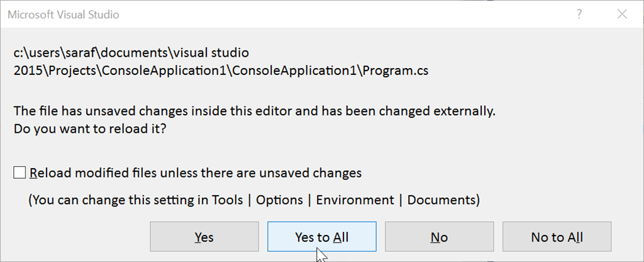Select the No to All button
This screenshot has width=644, height=262.
(557, 237)
